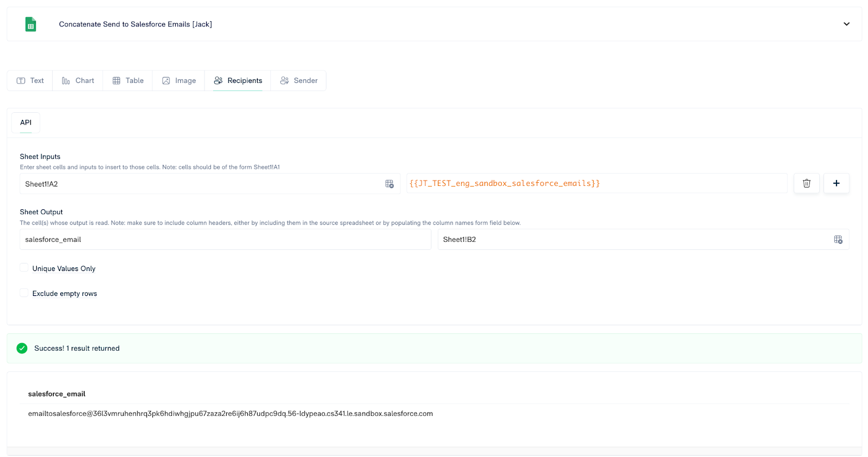Click the green success checkmark icon
Viewport: 868px width, 457px height.
[x=22, y=348]
